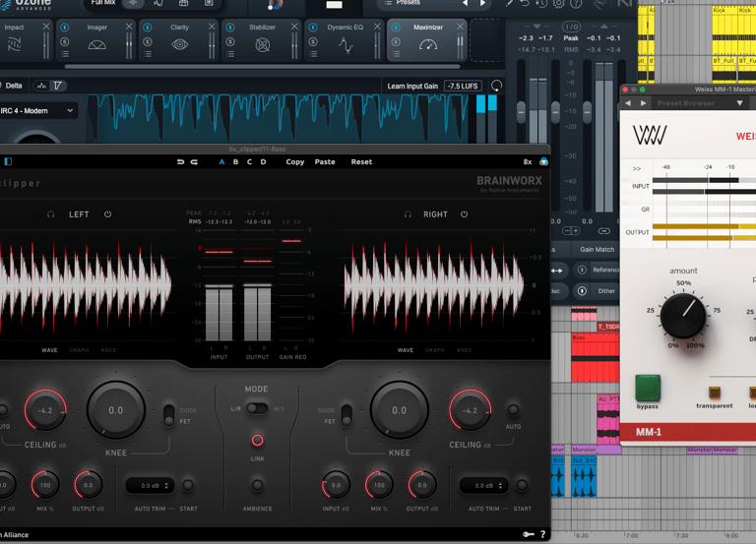
Task: Toggle the Maximizer module power button
Action: click(x=397, y=28)
